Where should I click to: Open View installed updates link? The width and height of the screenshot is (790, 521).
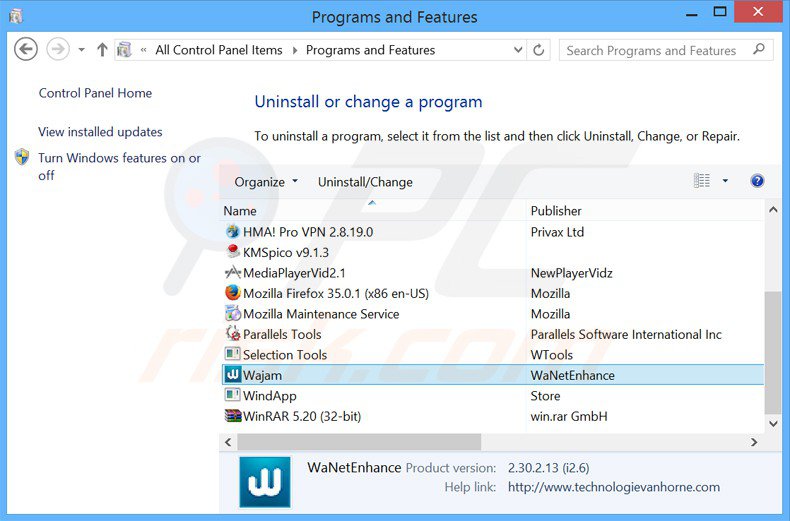100,132
